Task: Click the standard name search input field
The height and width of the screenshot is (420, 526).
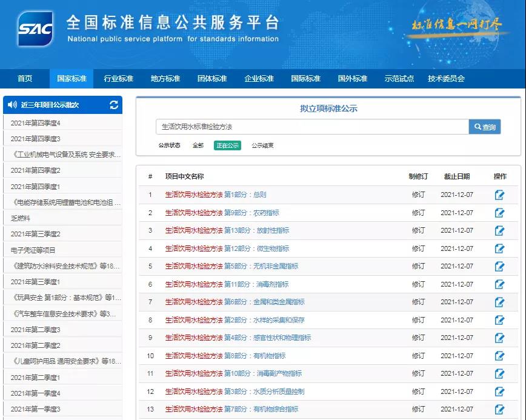Action: pyautogui.click(x=311, y=127)
